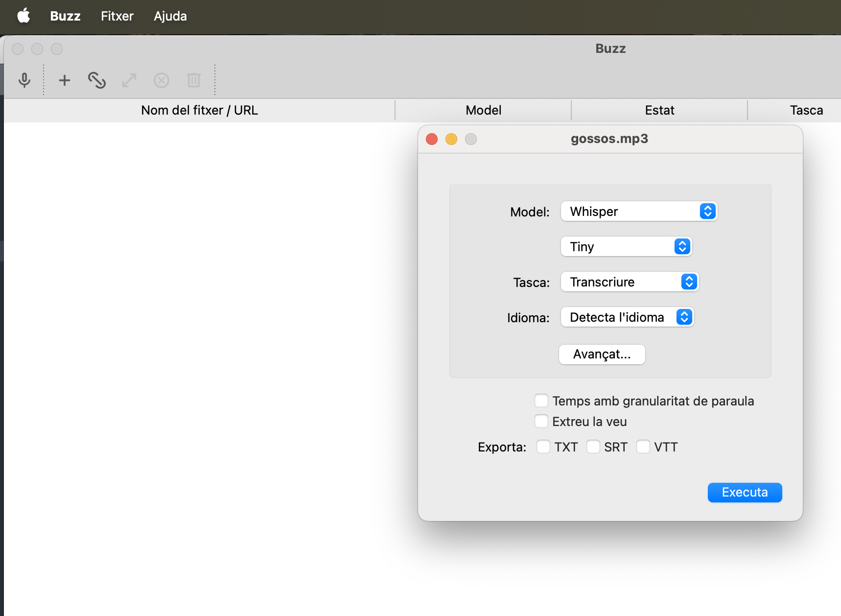Click the trash can delete icon
This screenshot has width=841, height=616.
(194, 80)
